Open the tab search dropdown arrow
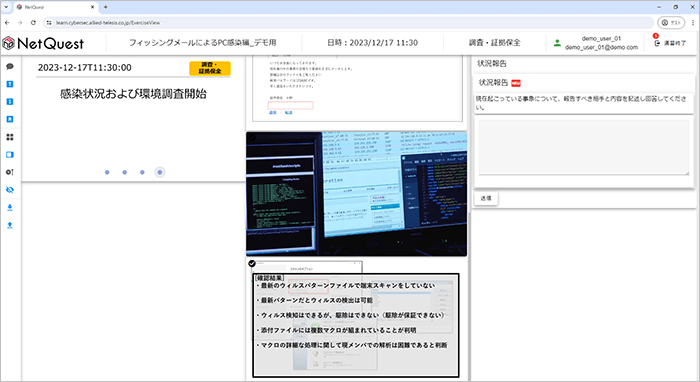The height and width of the screenshot is (382, 700). tap(6, 7)
